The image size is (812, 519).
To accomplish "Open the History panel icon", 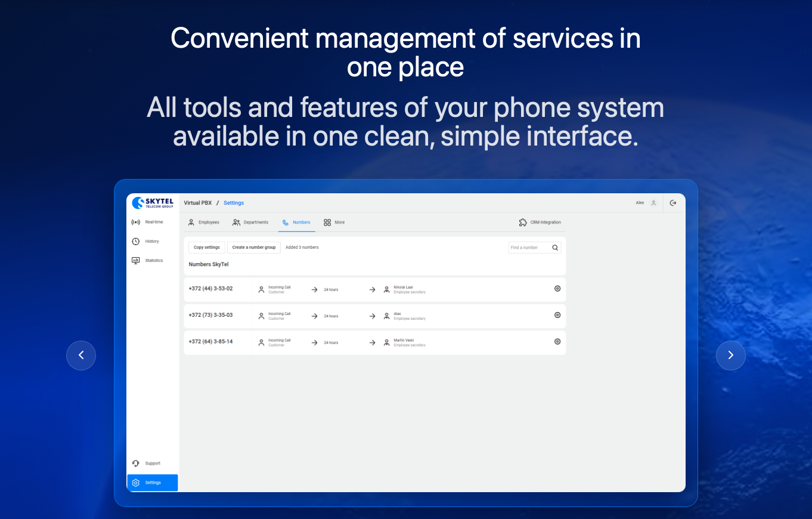I will (x=135, y=241).
